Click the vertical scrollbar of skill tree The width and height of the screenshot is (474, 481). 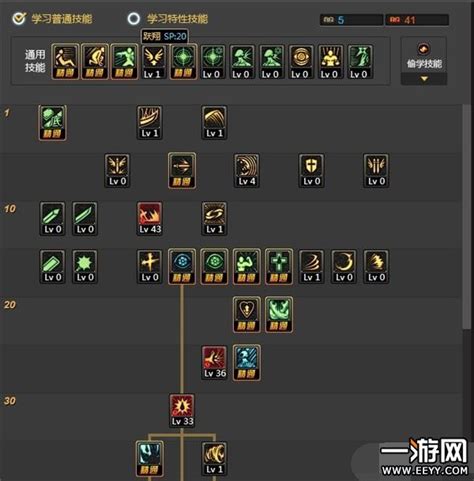coord(466,217)
